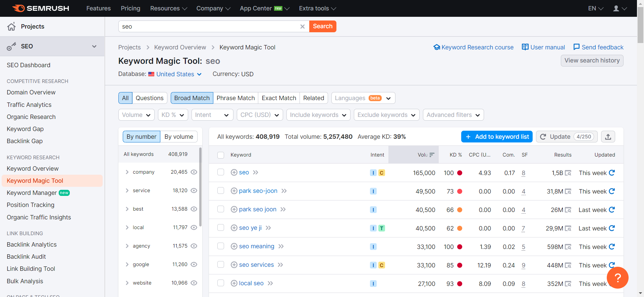View SERP icon for 'local seo' results

(568, 284)
